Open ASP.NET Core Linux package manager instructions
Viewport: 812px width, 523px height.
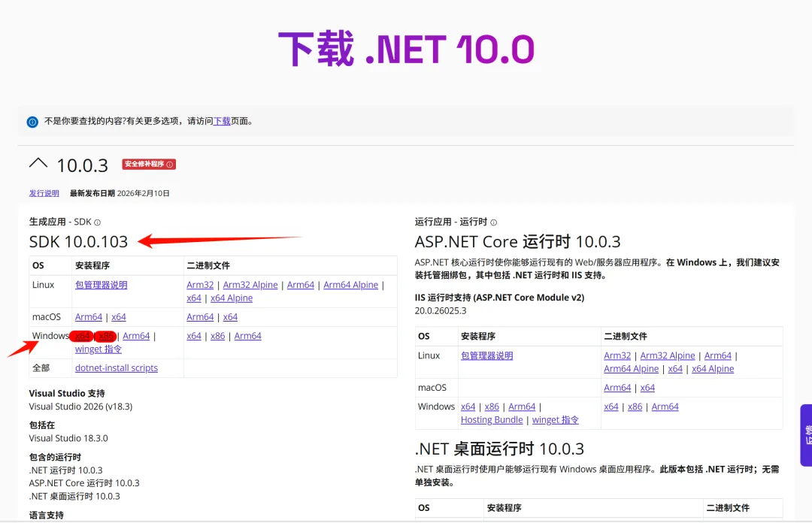coord(486,355)
